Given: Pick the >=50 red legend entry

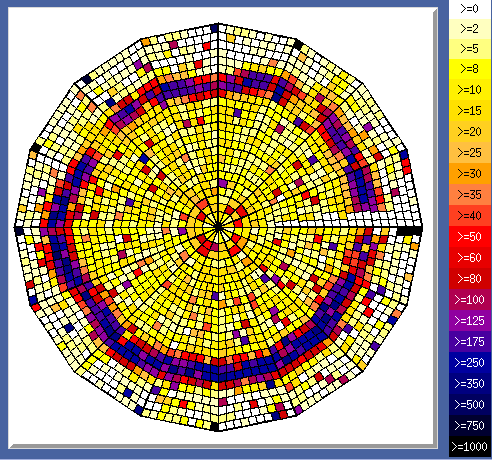Looking at the screenshot, I should click(x=470, y=237).
